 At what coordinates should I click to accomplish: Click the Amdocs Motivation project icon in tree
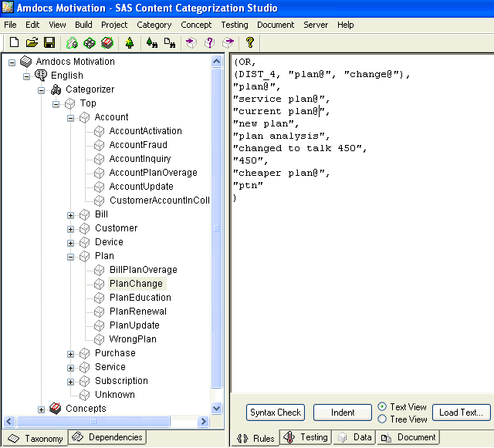click(25, 62)
